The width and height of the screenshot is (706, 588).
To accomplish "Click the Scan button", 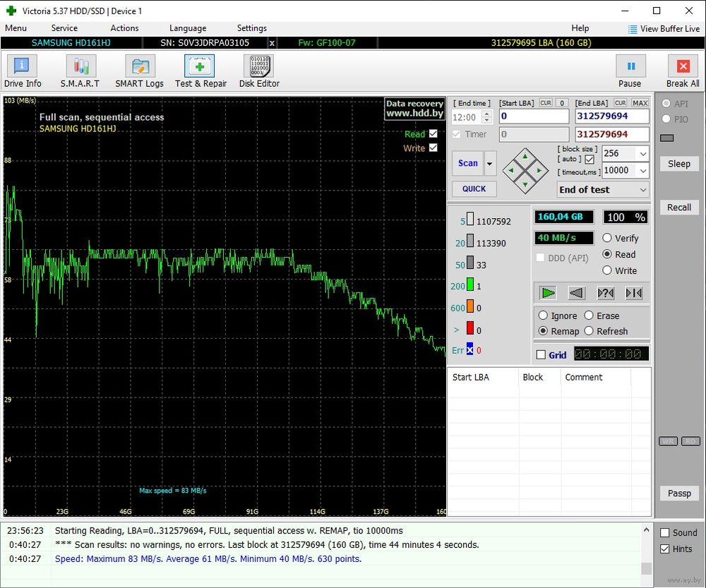I will click(x=468, y=164).
